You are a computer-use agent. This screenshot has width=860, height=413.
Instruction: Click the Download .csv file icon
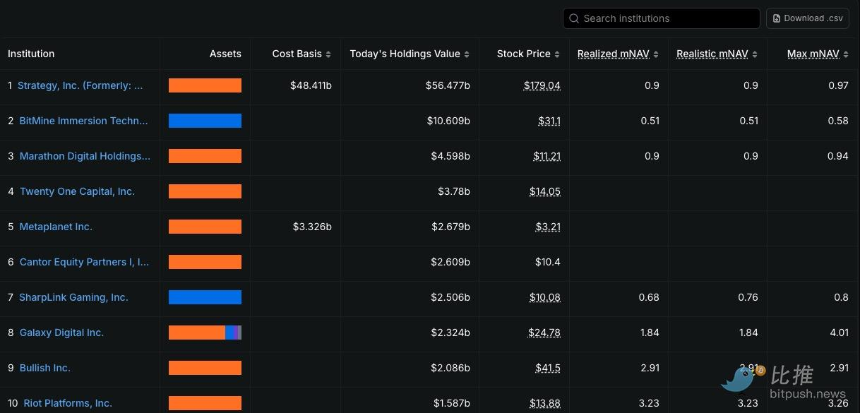(x=777, y=18)
